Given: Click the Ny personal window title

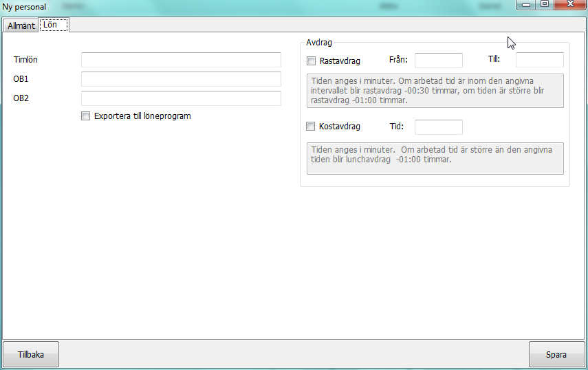Looking at the screenshot, I should (24, 7).
